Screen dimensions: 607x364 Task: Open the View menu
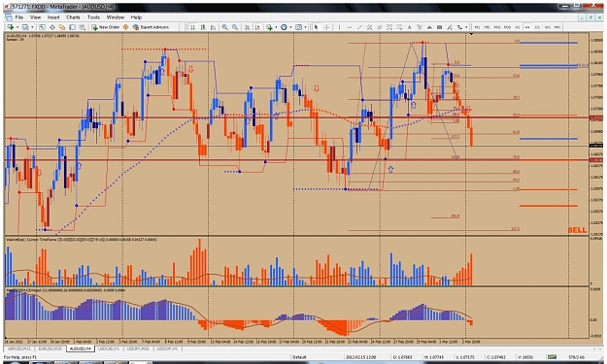click(x=35, y=17)
